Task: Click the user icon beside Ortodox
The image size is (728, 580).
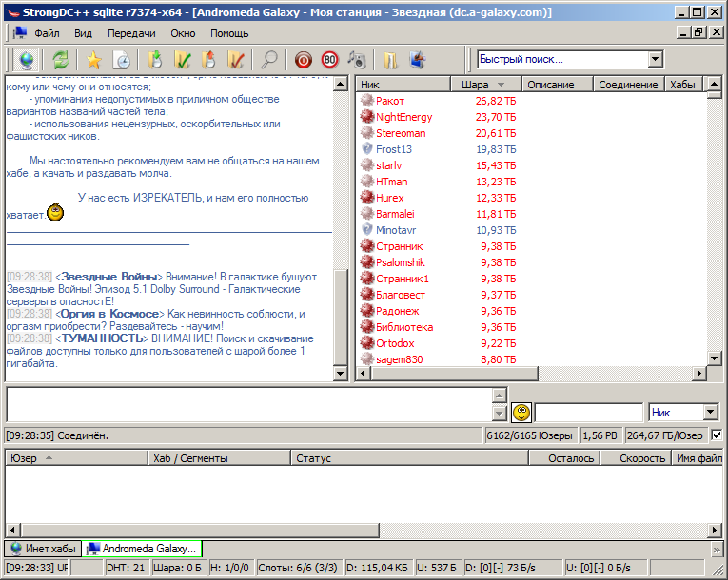Action: pos(366,343)
